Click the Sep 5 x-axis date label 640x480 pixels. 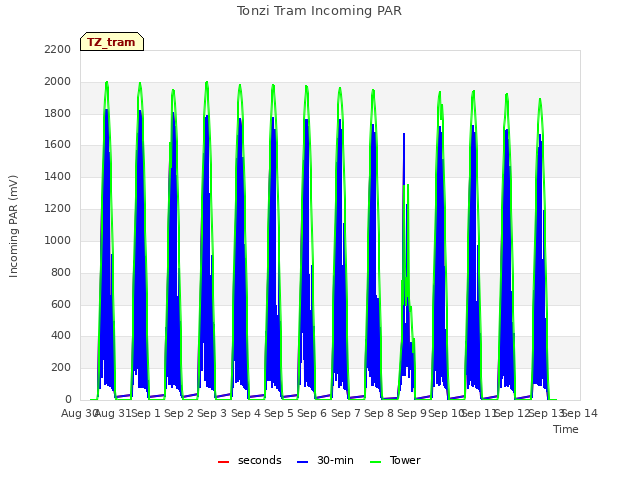[x=279, y=413]
